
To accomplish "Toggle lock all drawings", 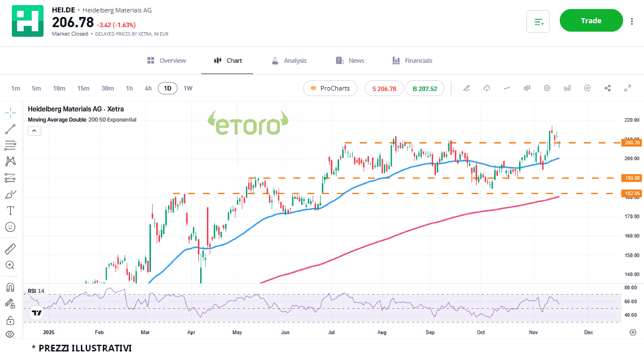I will point(10,320).
